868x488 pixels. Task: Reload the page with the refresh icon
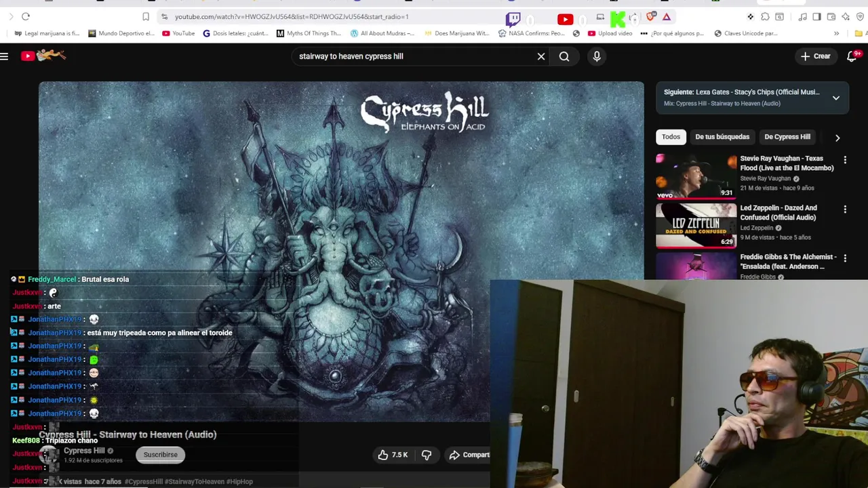click(x=26, y=16)
